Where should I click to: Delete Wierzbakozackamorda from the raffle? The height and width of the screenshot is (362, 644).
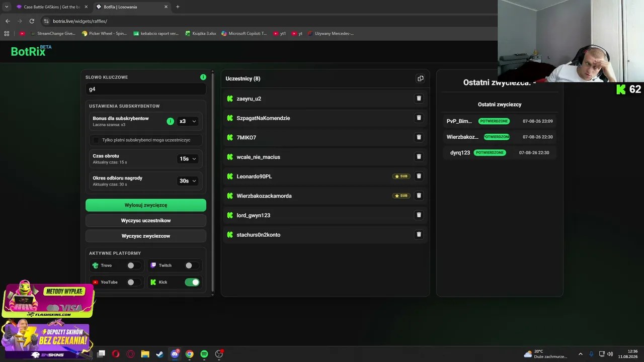pos(419,196)
